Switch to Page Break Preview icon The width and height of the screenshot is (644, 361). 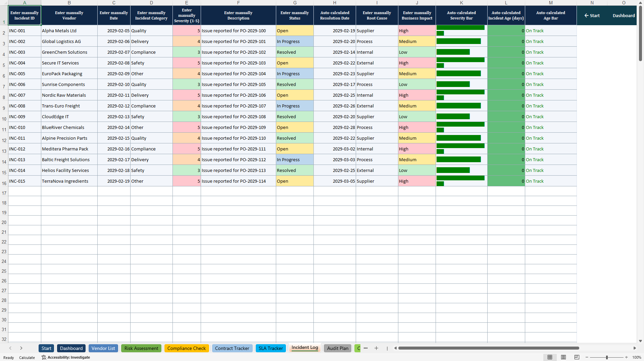[577, 357]
